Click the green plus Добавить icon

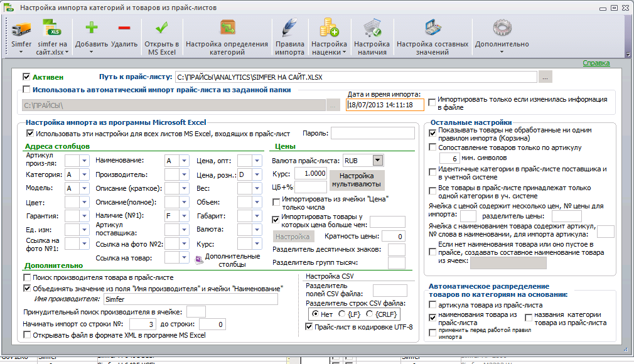(x=92, y=28)
